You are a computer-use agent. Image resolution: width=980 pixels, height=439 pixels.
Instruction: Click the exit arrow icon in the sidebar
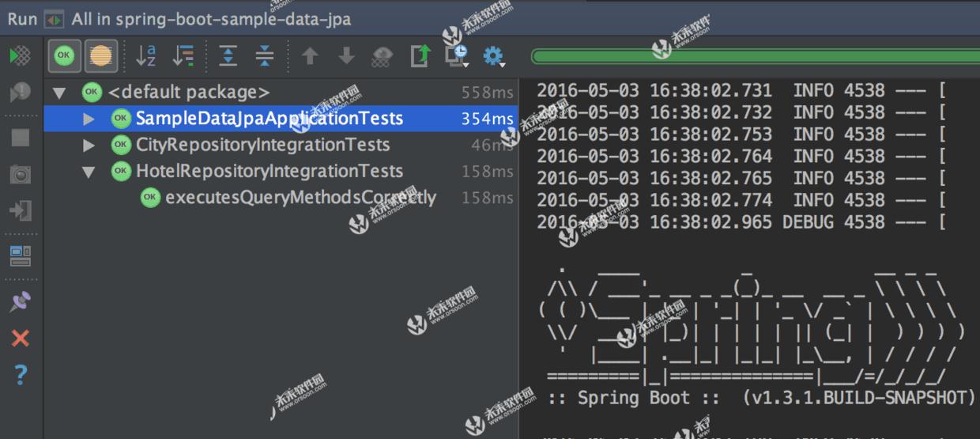click(21, 210)
